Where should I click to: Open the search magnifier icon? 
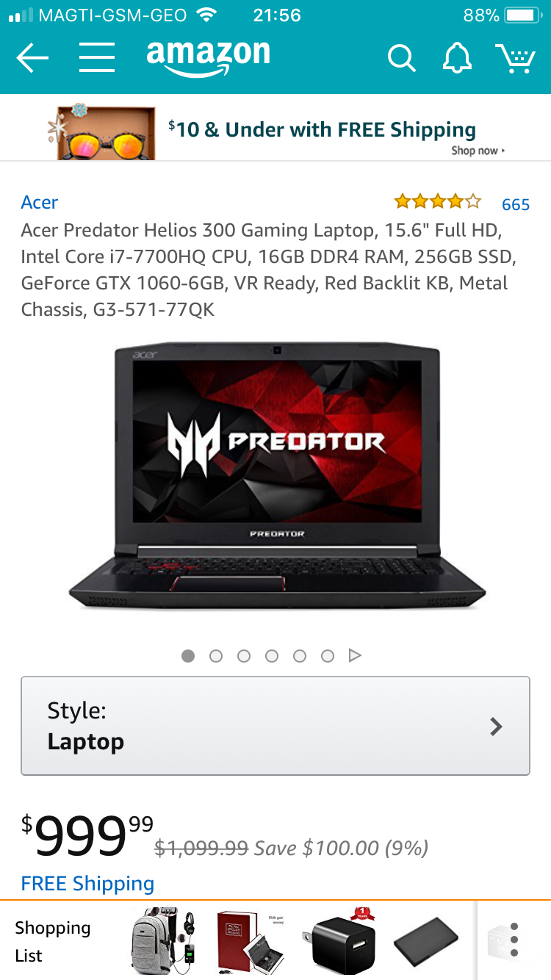401,58
